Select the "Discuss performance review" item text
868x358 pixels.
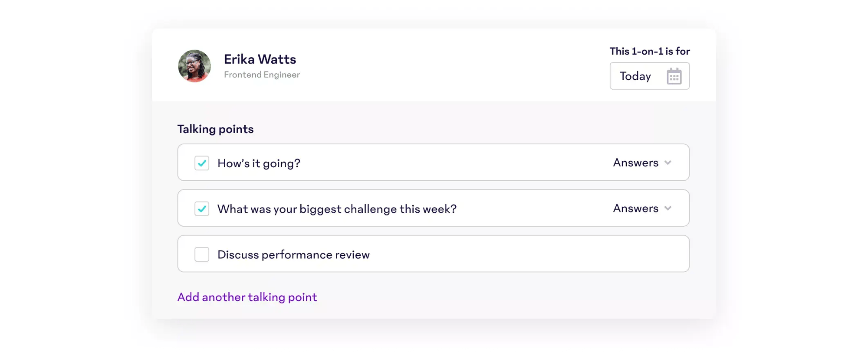coord(293,255)
